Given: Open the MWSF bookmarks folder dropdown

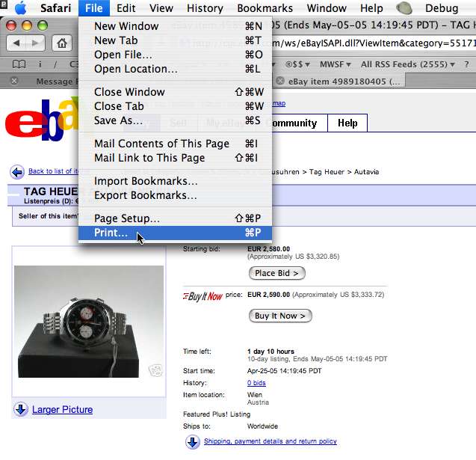Looking at the screenshot, I should click(335, 64).
